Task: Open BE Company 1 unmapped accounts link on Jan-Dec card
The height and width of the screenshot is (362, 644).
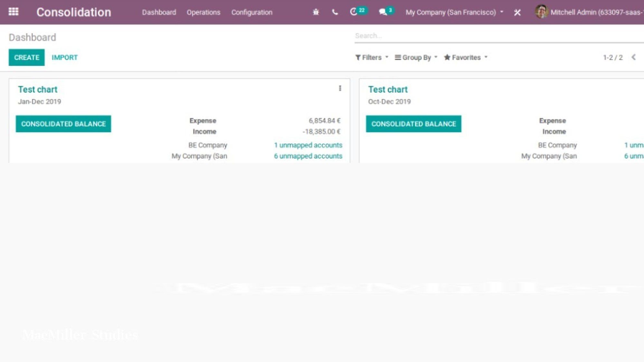Action: pyautogui.click(x=308, y=145)
